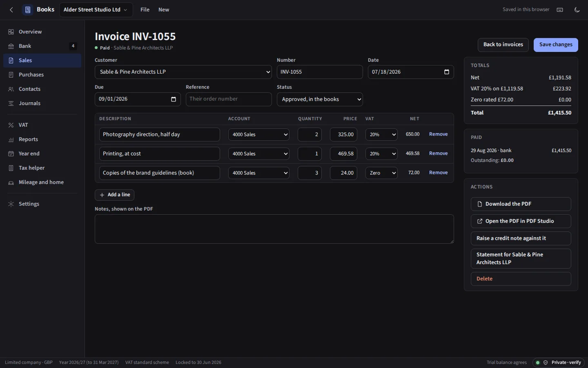Click the plus icon on Add a line
The height and width of the screenshot is (368, 588).
click(x=102, y=195)
